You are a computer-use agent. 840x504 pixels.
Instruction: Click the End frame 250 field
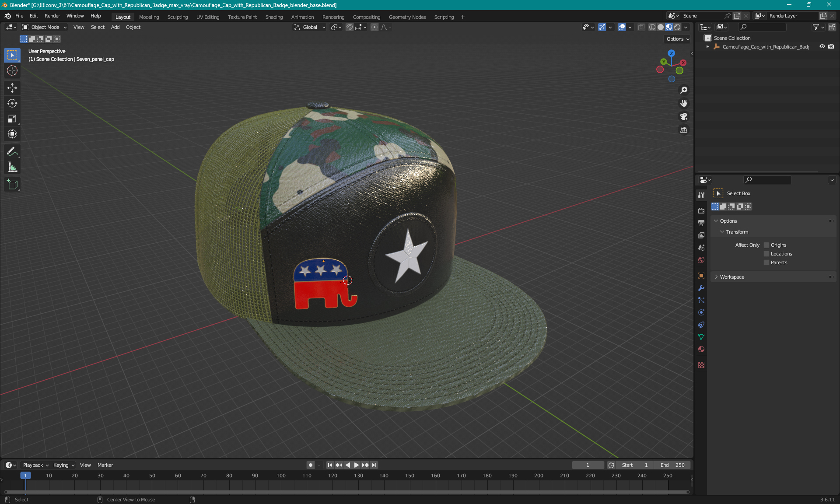coord(672,465)
